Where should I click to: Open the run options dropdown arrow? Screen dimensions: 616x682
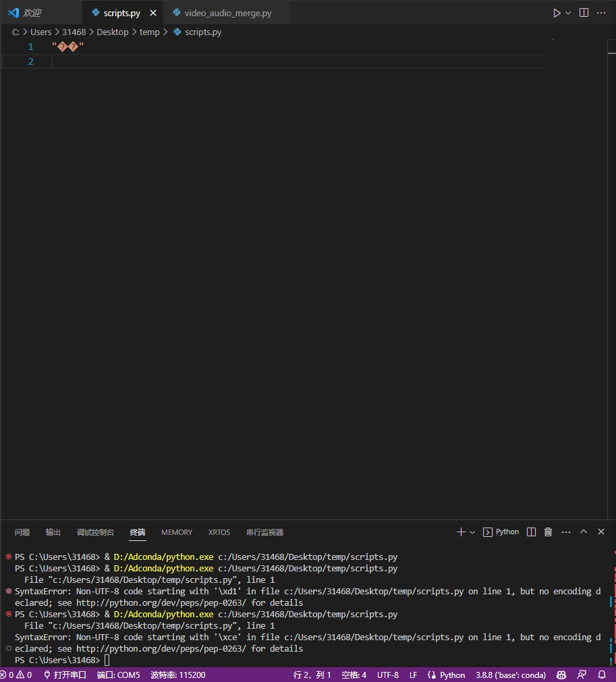[x=568, y=13]
